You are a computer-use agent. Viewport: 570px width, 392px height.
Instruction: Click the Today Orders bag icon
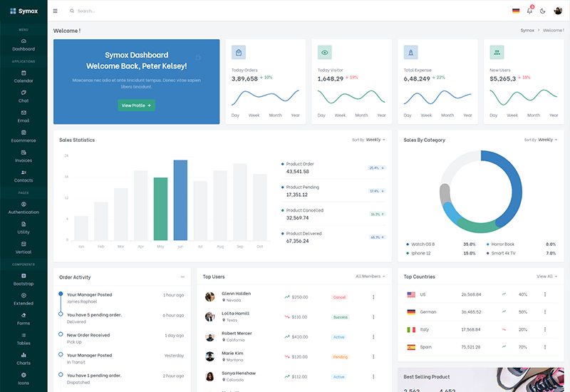pos(239,52)
